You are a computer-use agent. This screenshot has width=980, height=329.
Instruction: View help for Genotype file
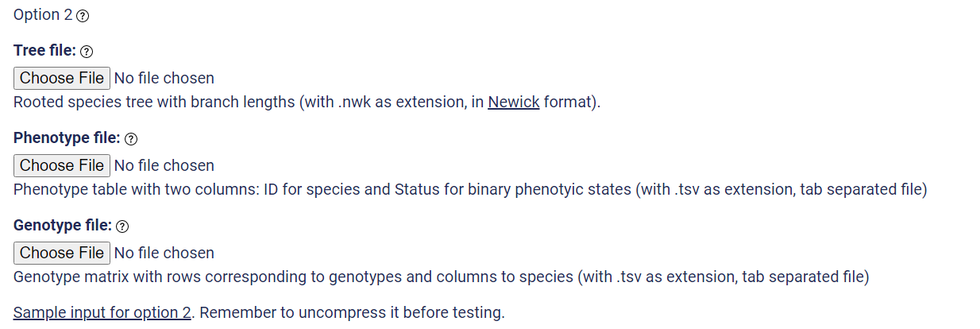pyautogui.click(x=122, y=226)
